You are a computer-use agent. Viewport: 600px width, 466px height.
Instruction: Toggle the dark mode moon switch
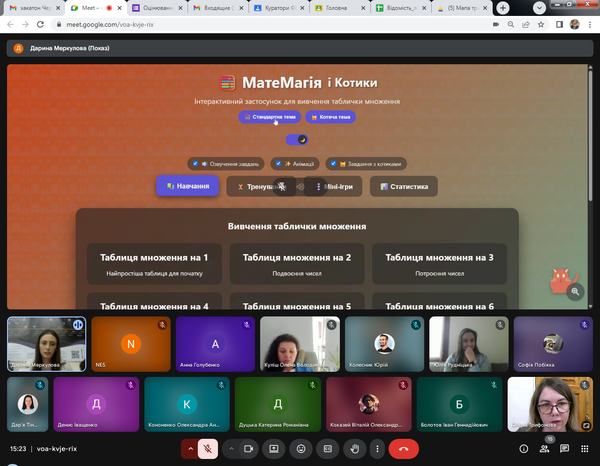296,140
